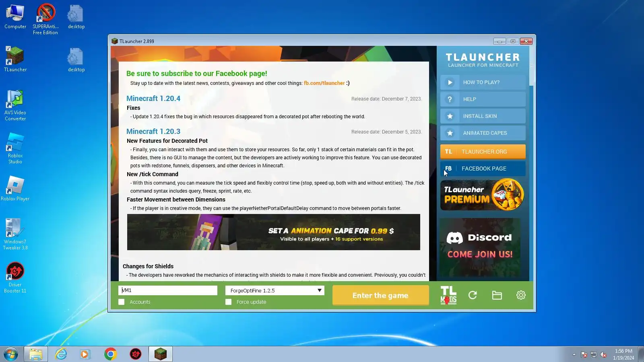This screenshot has height=362, width=644.
Task: Select AVS Video Converter desktop icon
Action: pos(15,105)
